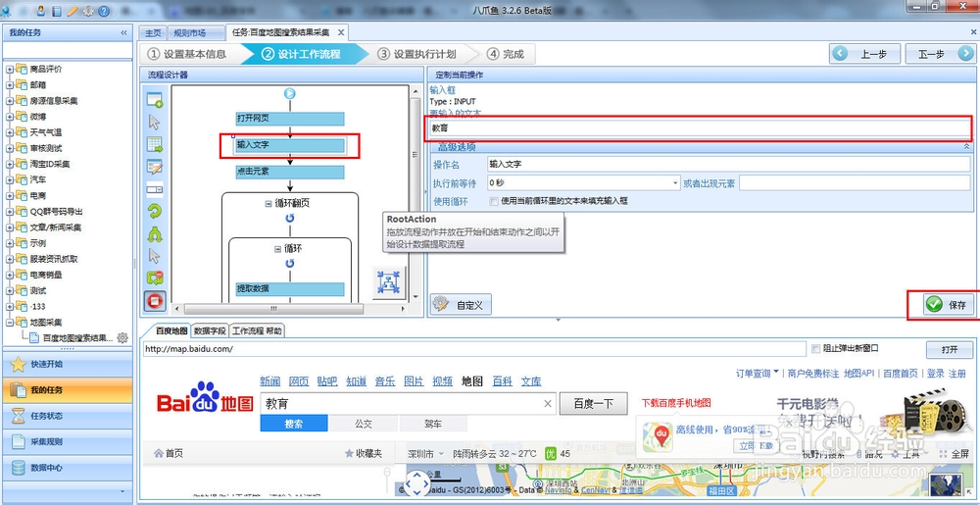
Task: Collapse the 地图采集 folder
Action: click(x=10, y=323)
